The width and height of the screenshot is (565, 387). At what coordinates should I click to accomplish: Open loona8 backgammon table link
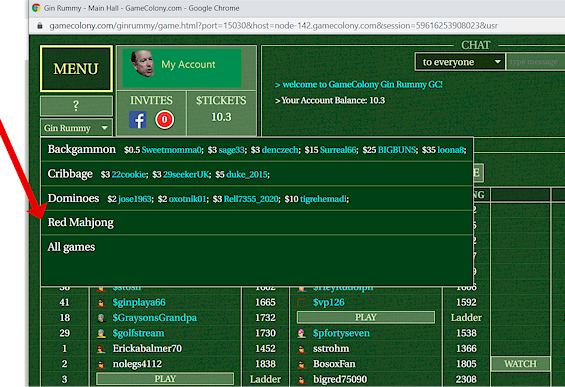(x=451, y=150)
